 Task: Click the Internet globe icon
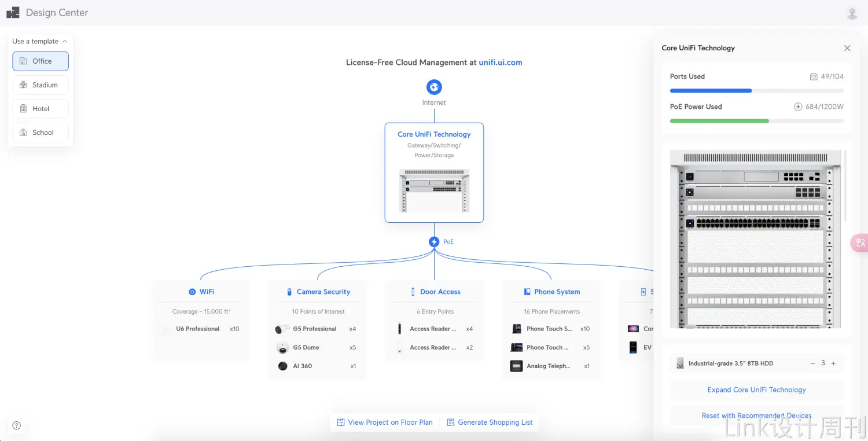tap(434, 87)
